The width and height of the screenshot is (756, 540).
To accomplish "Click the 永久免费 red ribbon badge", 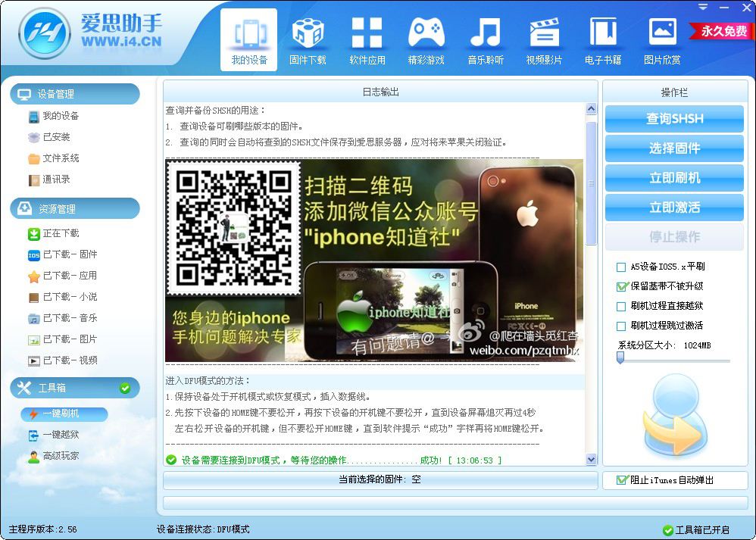I will coord(722,31).
